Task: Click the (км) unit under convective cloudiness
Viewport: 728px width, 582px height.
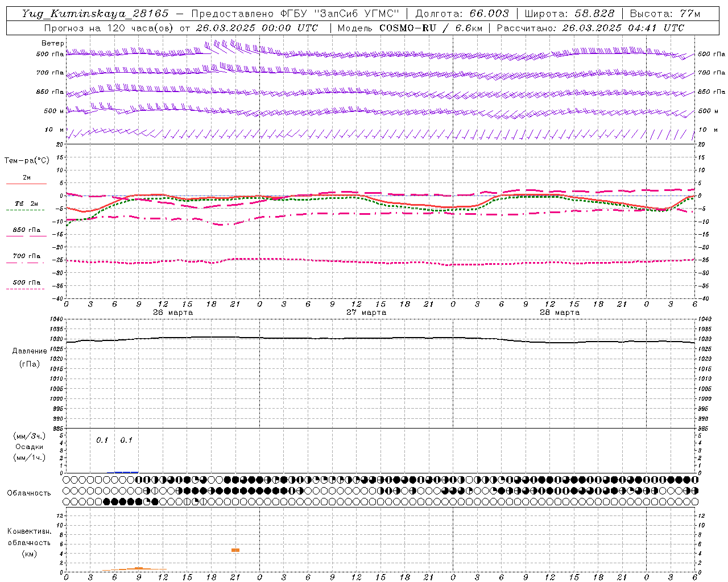Action: (x=29, y=554)
